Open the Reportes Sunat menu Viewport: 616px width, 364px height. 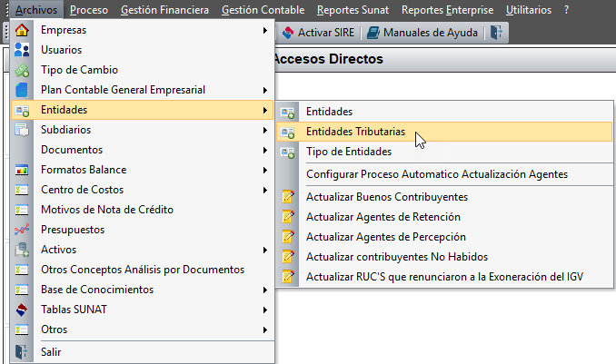[353, 10]
